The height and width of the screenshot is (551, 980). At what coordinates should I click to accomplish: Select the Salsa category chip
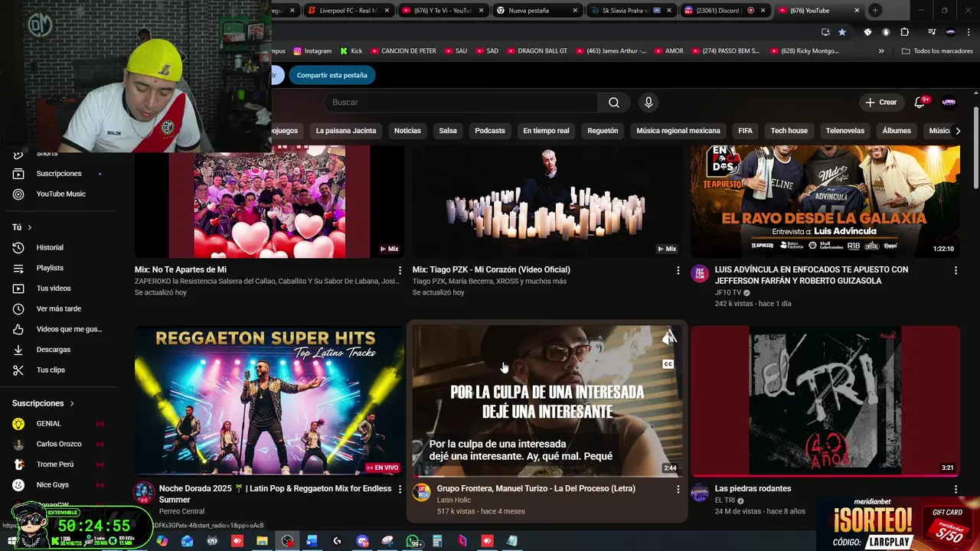[x=448, y=131]
